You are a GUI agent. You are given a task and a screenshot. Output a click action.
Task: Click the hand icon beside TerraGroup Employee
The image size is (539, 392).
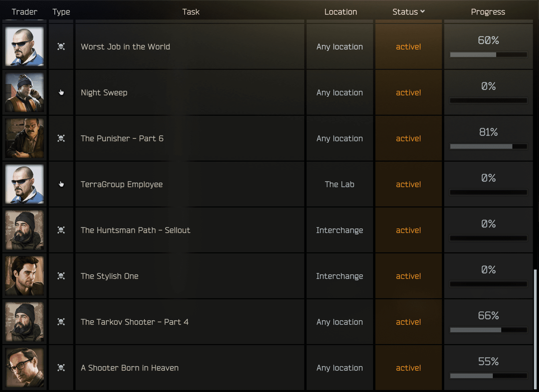tap(61, 184)
